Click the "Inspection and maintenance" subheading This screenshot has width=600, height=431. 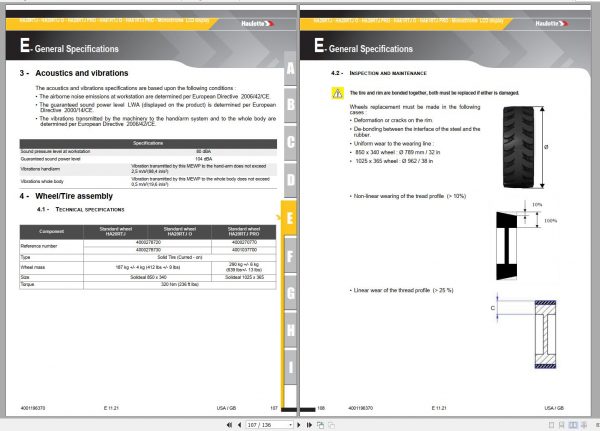[x=388, y=73]
